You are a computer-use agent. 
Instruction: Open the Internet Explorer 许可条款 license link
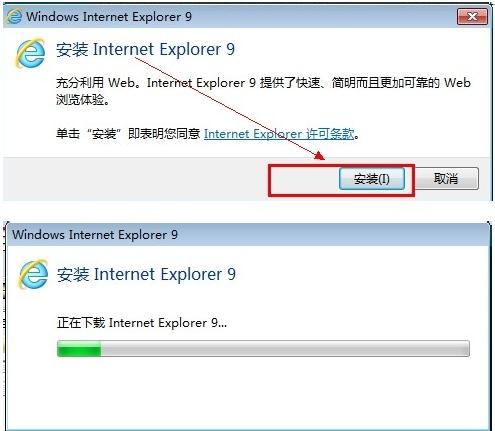click(279, 134)
